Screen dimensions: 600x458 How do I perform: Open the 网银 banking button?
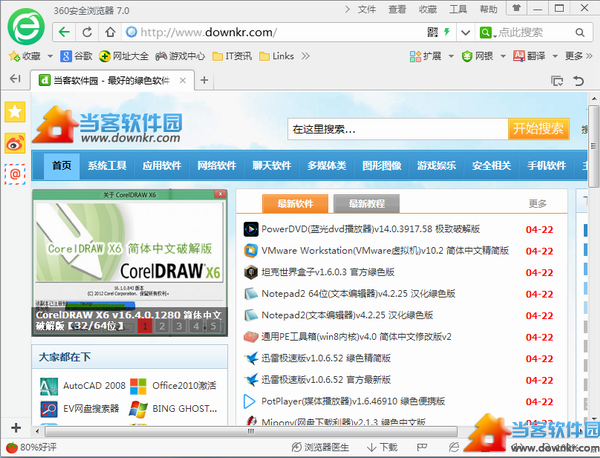(477, 56)
